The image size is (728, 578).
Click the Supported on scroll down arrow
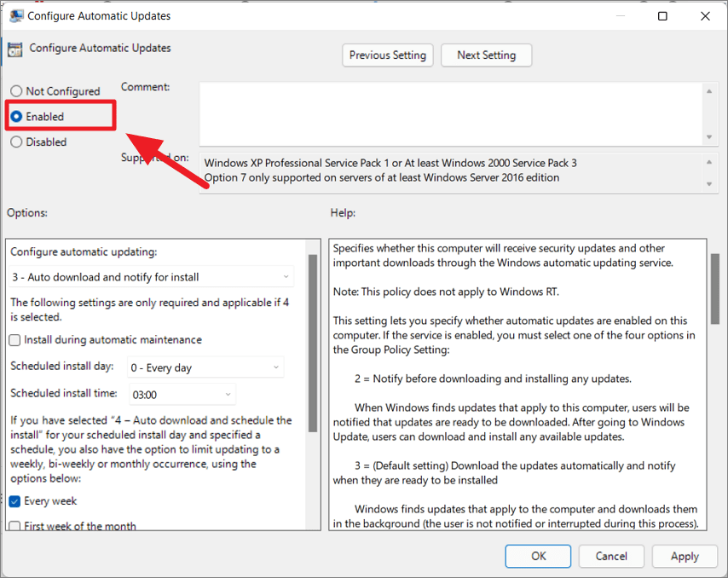click(x=709, y=184)
